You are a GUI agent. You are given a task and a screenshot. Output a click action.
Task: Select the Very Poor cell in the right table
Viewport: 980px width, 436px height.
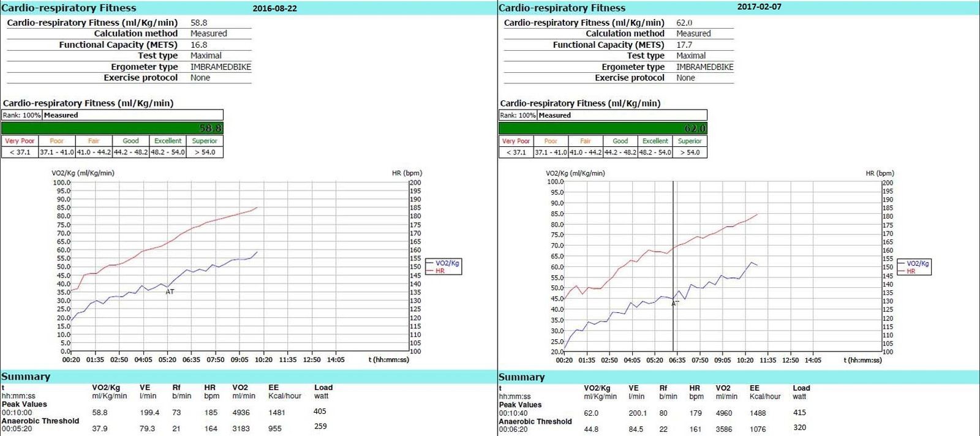point(516,141)
